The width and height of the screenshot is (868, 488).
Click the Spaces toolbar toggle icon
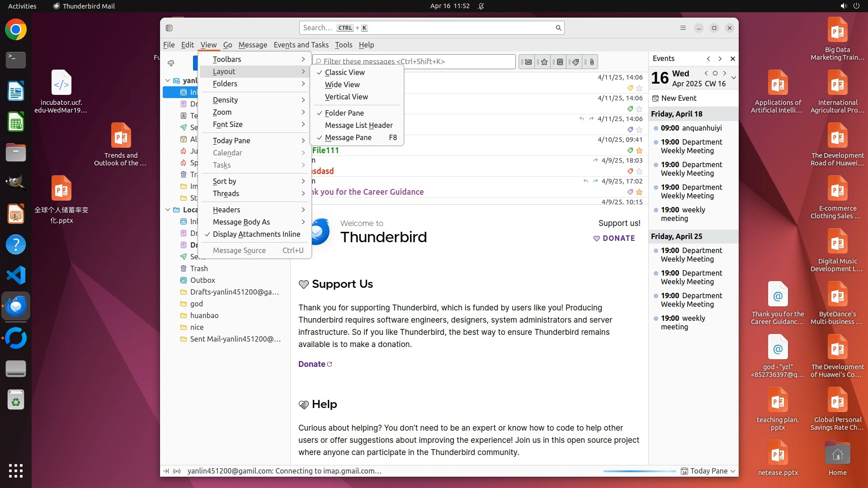(x=169, y=28)
